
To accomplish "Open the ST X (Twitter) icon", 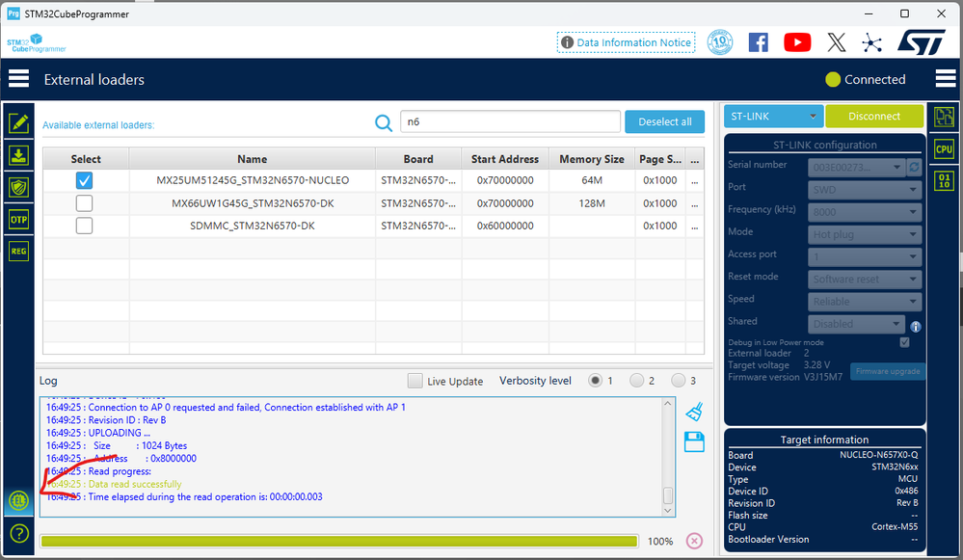I will click(x=837, y=42).
